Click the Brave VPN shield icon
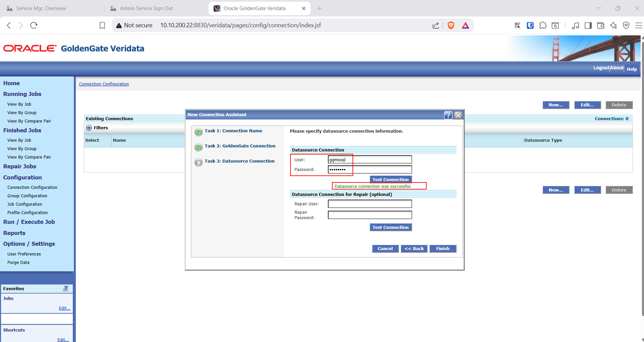Image resolution: width=644 pixels, height=342 pixels. coord(626,25)
